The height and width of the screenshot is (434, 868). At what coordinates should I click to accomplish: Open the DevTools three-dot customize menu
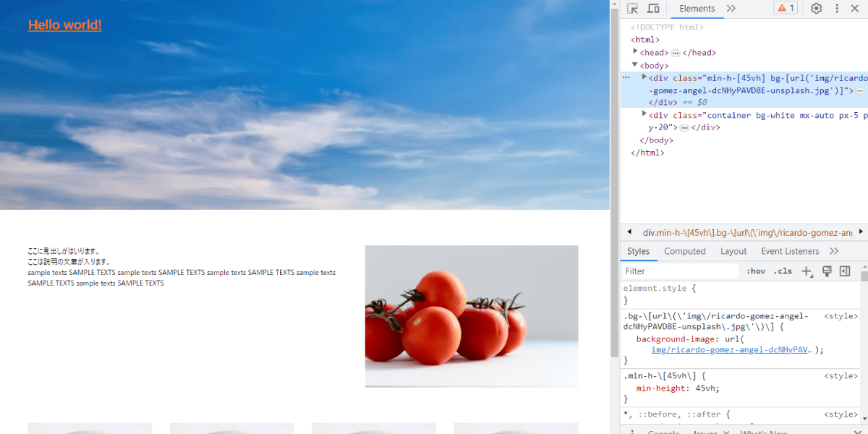(x=837, y=9)
